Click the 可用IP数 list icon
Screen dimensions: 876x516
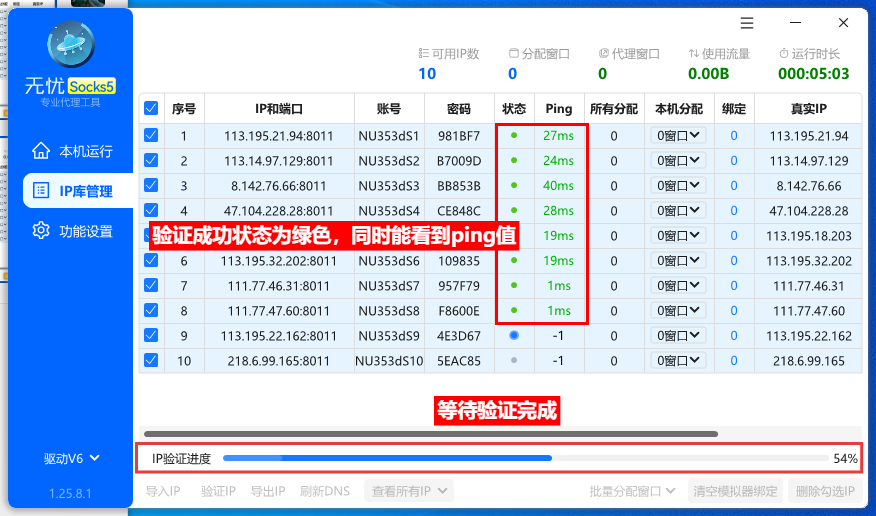pyautogui.click(x=423, y=54)
